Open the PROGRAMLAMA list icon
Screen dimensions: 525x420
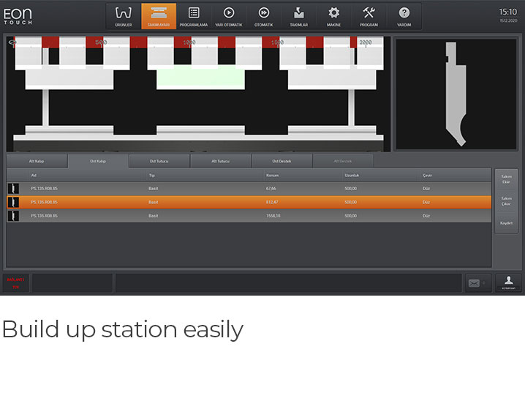pos(194,16)
